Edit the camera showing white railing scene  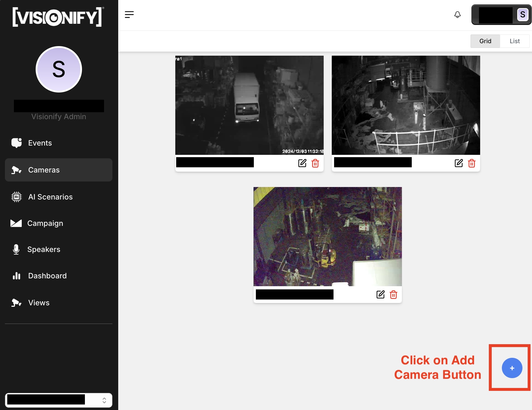pyautogui.click(x=459, y=163)
